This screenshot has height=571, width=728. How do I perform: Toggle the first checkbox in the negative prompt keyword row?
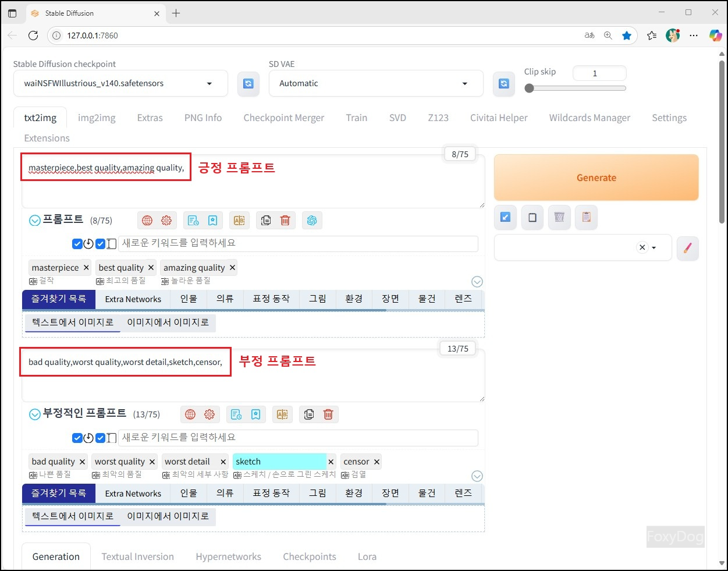[x=77, y=438]
